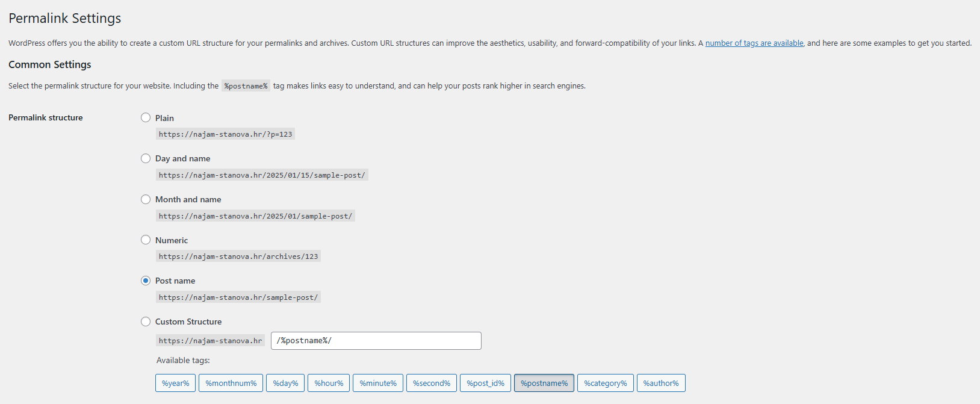Image resolution: width=980 pixels, height=404 pixels.
Task: Insert the %category% tag
Action: [606, 383]
